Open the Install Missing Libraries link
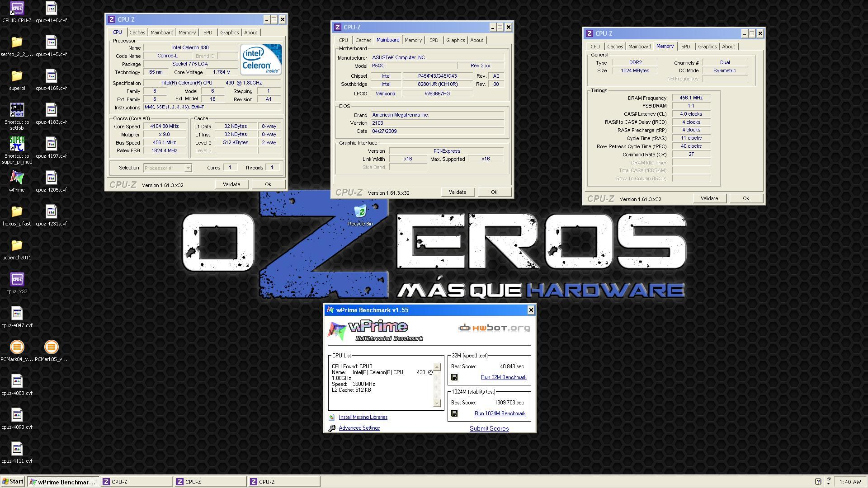The width and height of the screenshot is (868, 488). click(x=363, y=417)
